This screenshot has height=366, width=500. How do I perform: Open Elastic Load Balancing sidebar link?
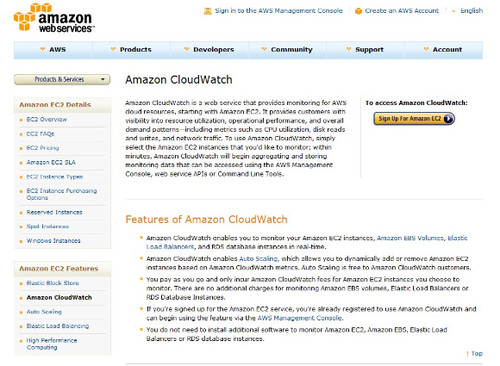[58, 326]
